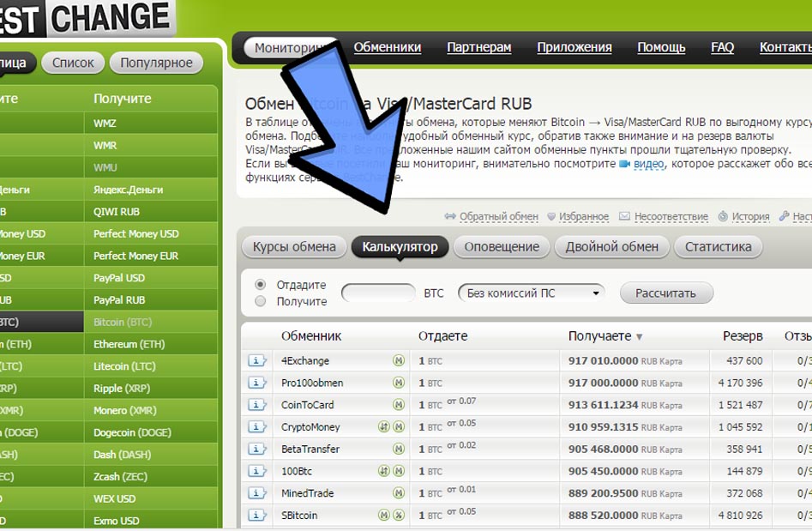Click the favorites heart icon
The width and height of the screenshot is (812, 531).
[x=551, y=216]
